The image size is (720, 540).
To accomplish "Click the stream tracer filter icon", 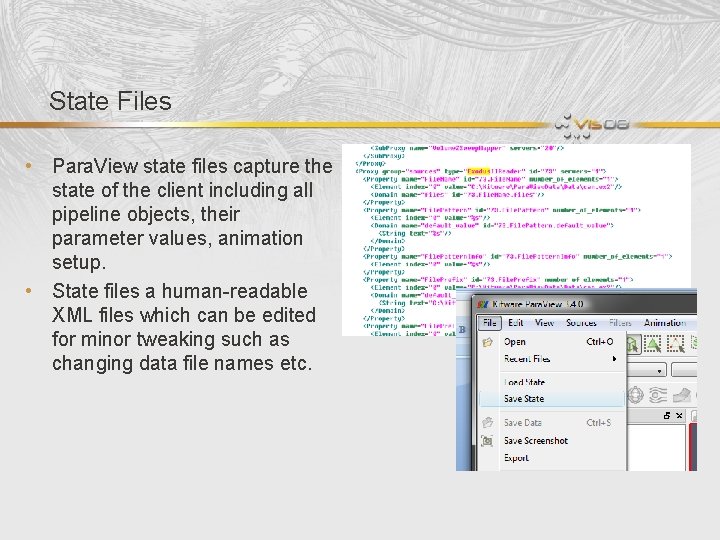I will 658,395.
